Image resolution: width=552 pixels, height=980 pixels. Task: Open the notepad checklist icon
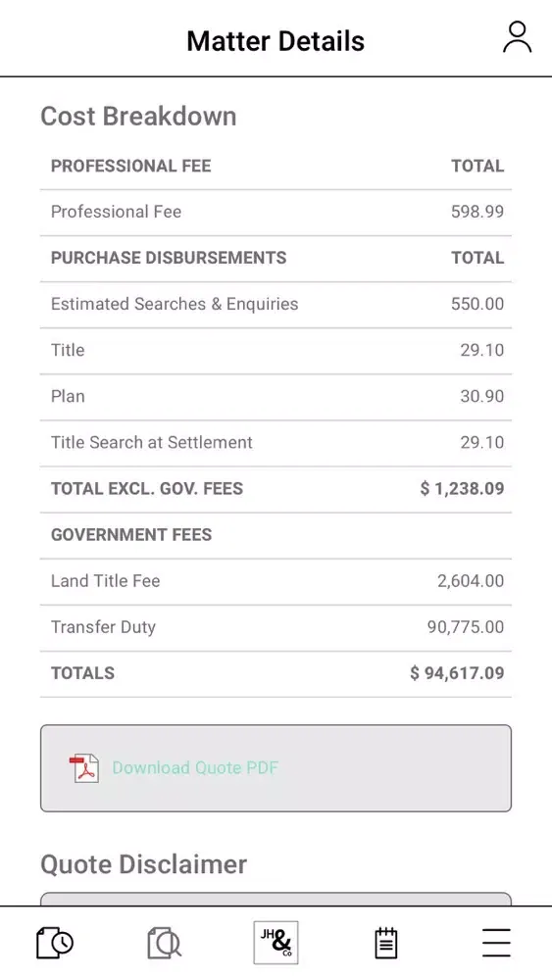pos(386,943)
